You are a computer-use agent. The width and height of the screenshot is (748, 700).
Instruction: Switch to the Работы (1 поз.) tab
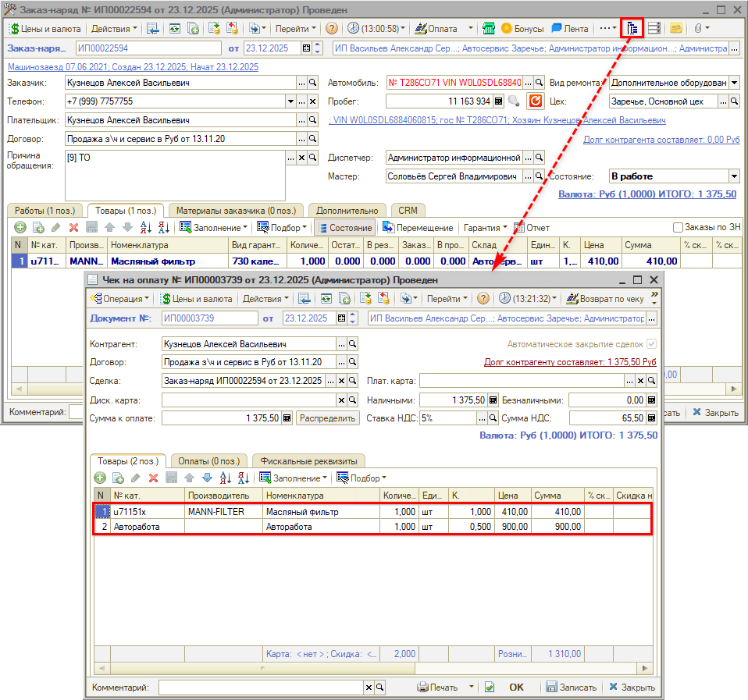pyautogui.click(x=45, y=210)
